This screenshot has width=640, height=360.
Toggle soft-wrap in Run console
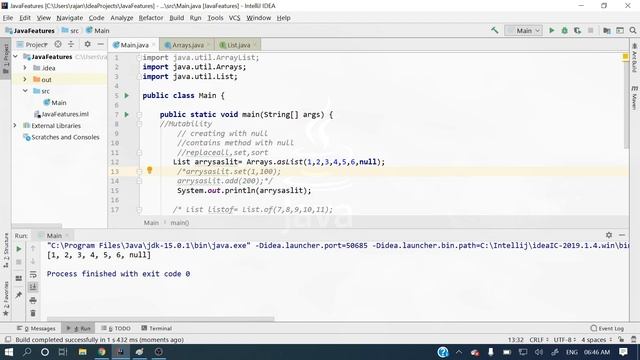click(x=33, y=274)
